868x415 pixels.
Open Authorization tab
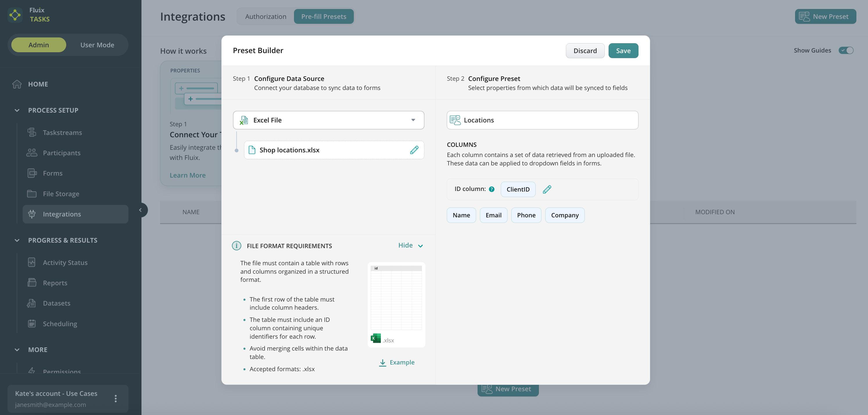[266, 17]
